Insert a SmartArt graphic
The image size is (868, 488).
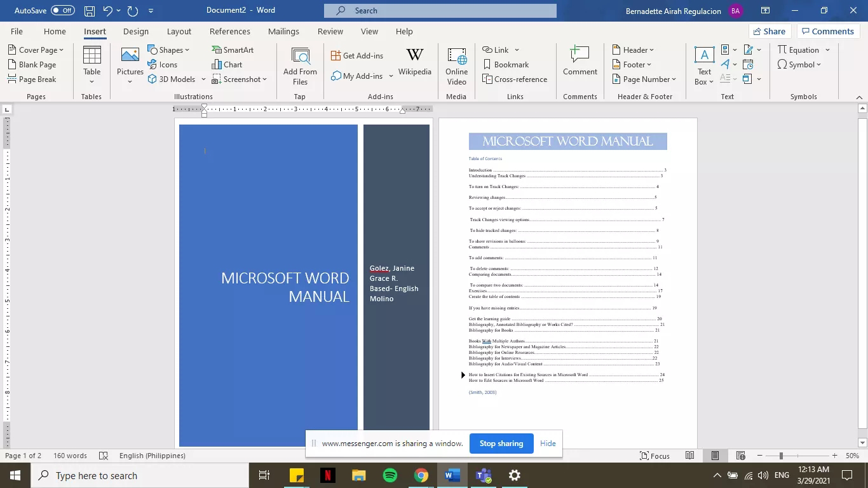click(233, 50)
